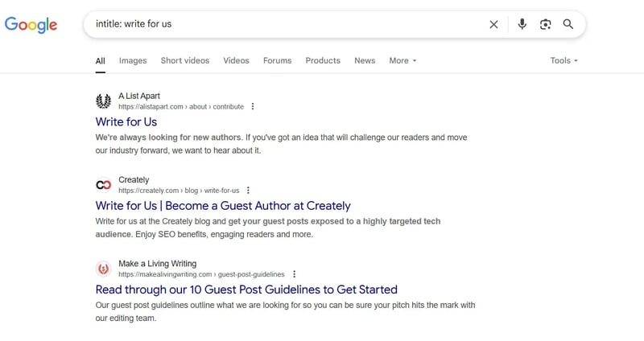Screen dimensions: 644x341
Task: Switch to Short videos tab
Action: pyautogui.click(x=185, y=61)
